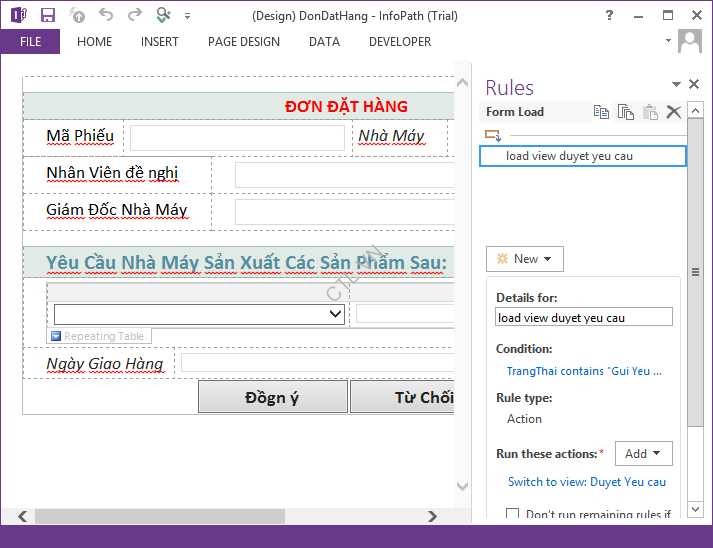
Task: Expand the Add action dropdown
Action: tap(643, 454)
